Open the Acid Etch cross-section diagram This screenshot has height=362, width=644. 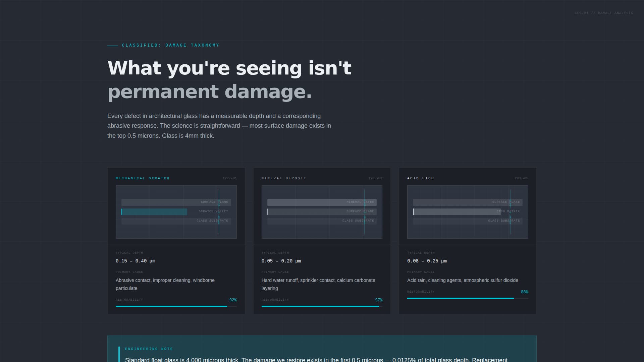pyautogui.click(x=468, y=212)
